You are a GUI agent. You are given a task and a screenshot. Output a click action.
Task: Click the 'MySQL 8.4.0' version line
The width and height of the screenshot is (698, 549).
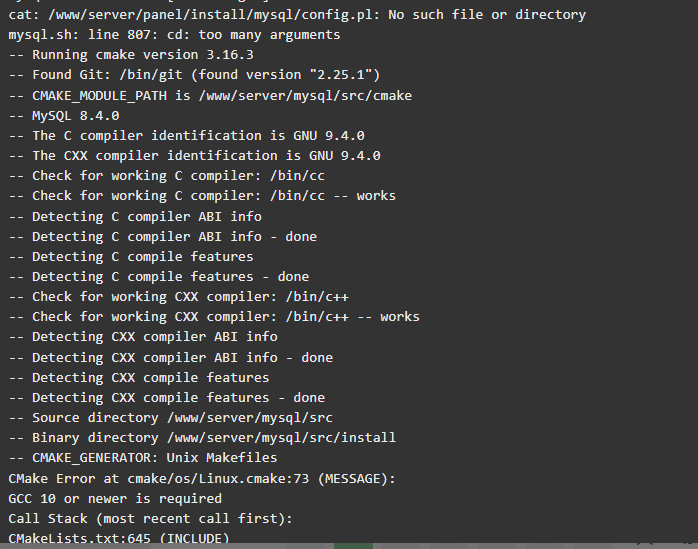click(x=64, y=116)
